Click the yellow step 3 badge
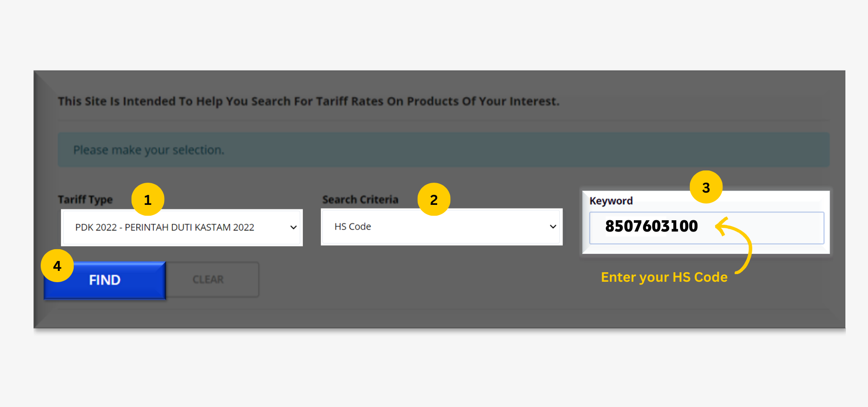The image size is (868, 407). point(706,187)
